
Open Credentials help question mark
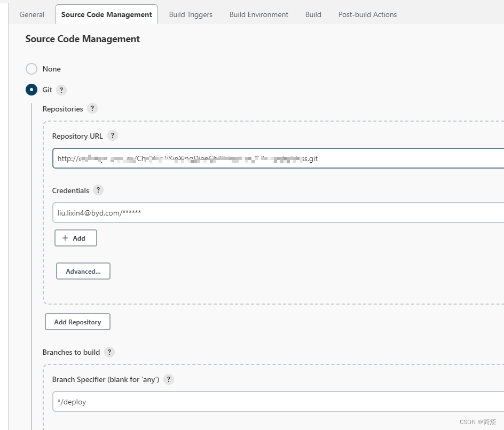coord(98,190)
